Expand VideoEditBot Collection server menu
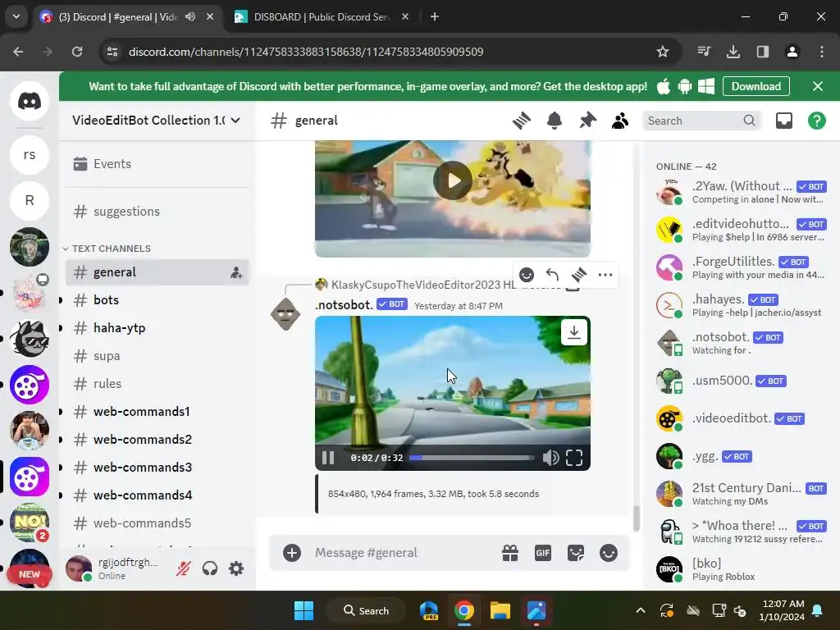Viewport: 840px width, 630px height. (x=157, y=121)
